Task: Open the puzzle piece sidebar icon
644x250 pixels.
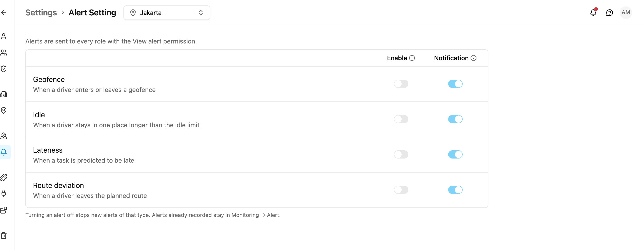Action: click(4, 178)
